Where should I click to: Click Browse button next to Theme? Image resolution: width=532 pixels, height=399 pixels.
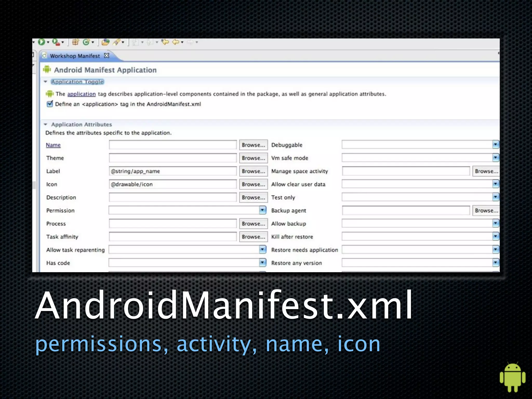[253, 158]
